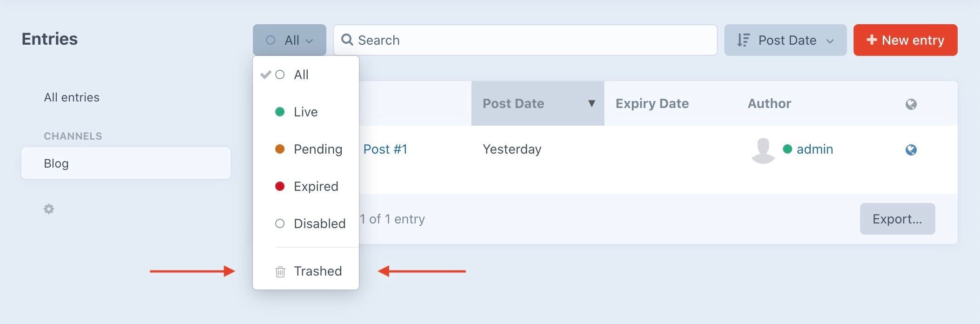
Task: Click inside the Search field
Action: tap(465, 40)
